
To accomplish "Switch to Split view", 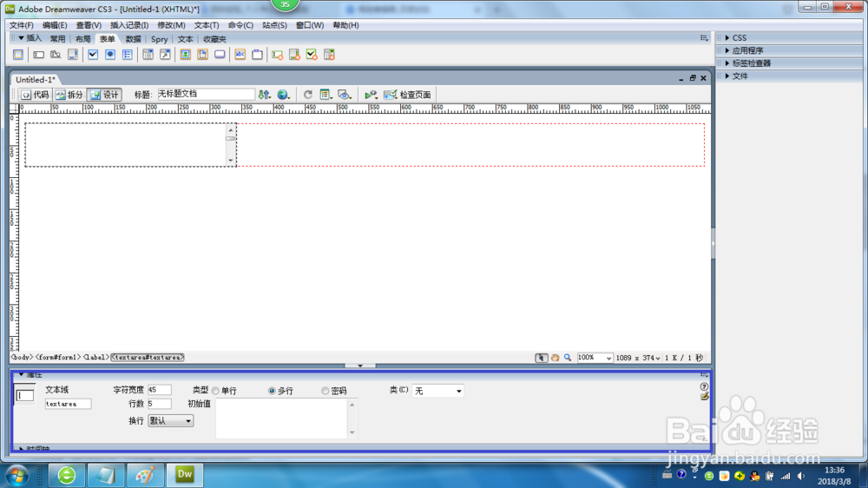I will pos(69,95).
